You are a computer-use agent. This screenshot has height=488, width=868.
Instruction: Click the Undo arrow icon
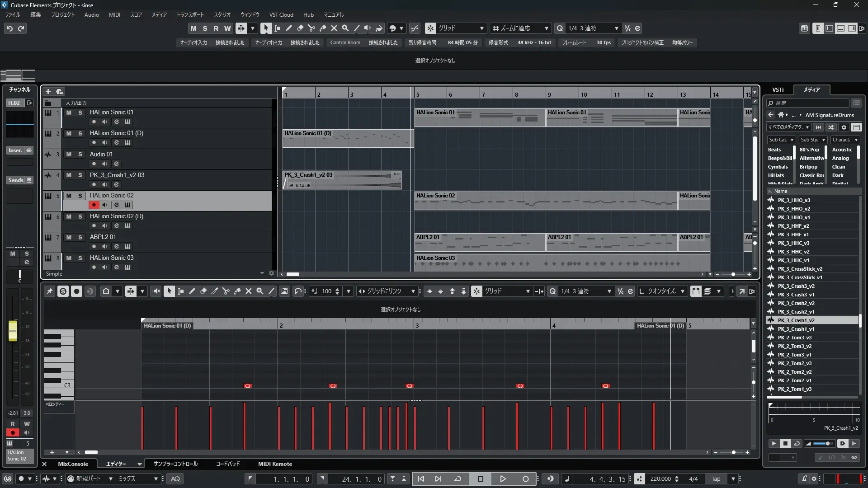[x=9, y=28]
